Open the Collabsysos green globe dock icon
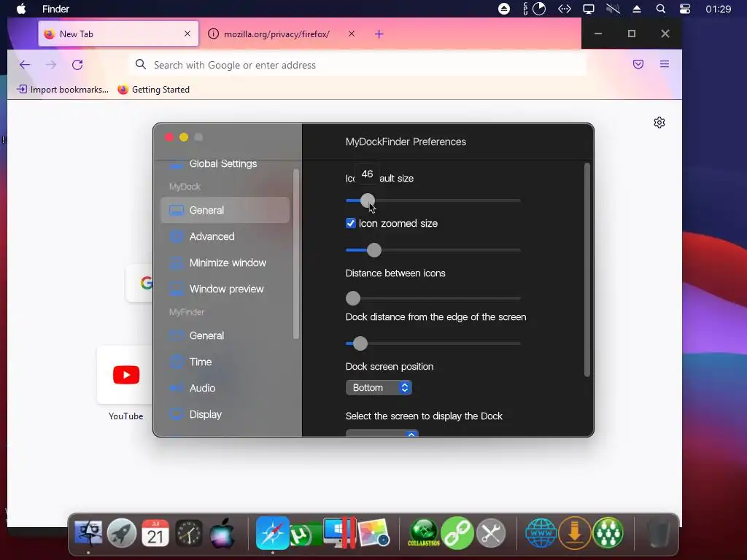The width and height of the screenshot is (747, 560). click(424, 533)
